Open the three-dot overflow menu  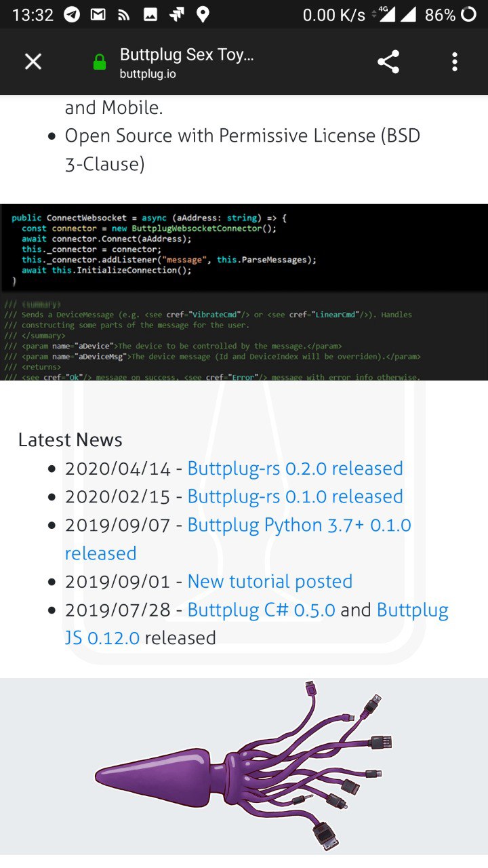tap(454, 62)
